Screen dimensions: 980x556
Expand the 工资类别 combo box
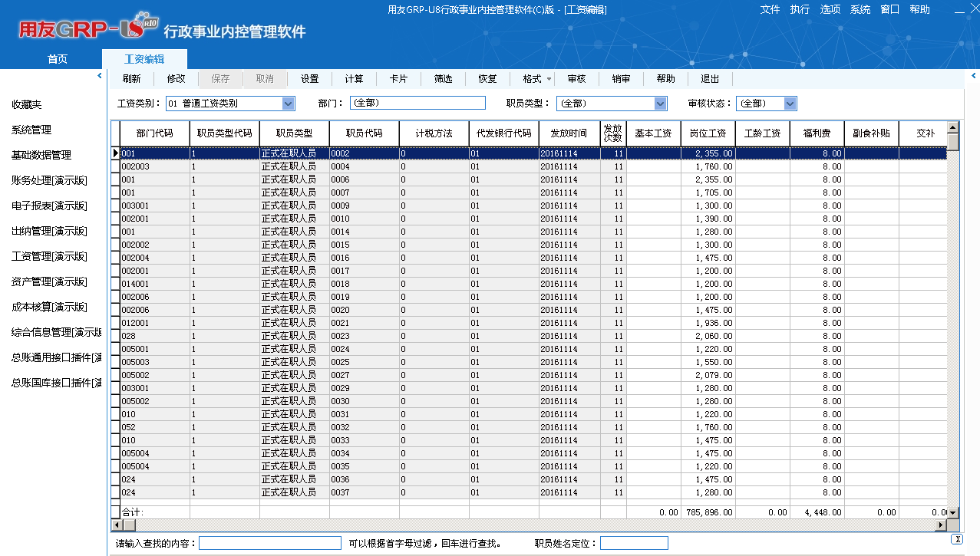[289, 104]
